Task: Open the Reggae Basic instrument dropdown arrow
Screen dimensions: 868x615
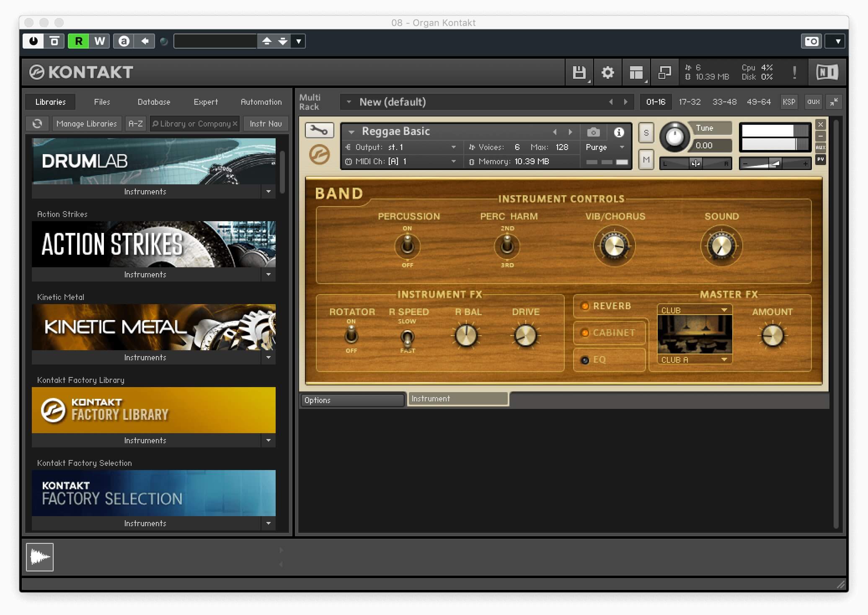Action: click(351, 132)
